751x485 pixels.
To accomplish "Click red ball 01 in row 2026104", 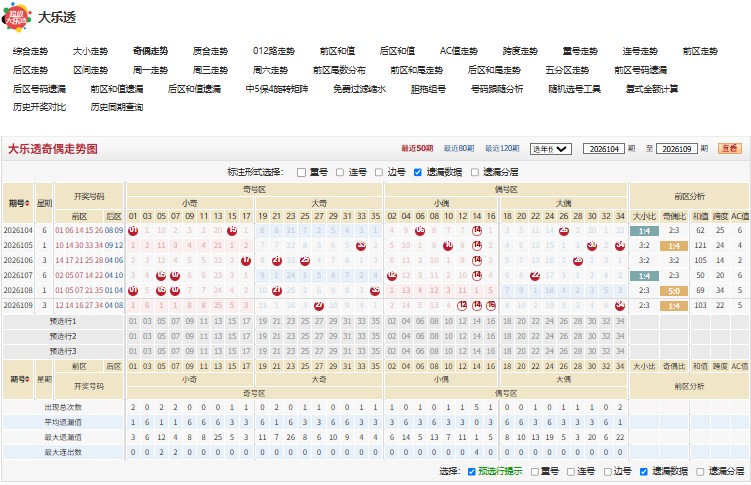I will (x=133, y=231).
